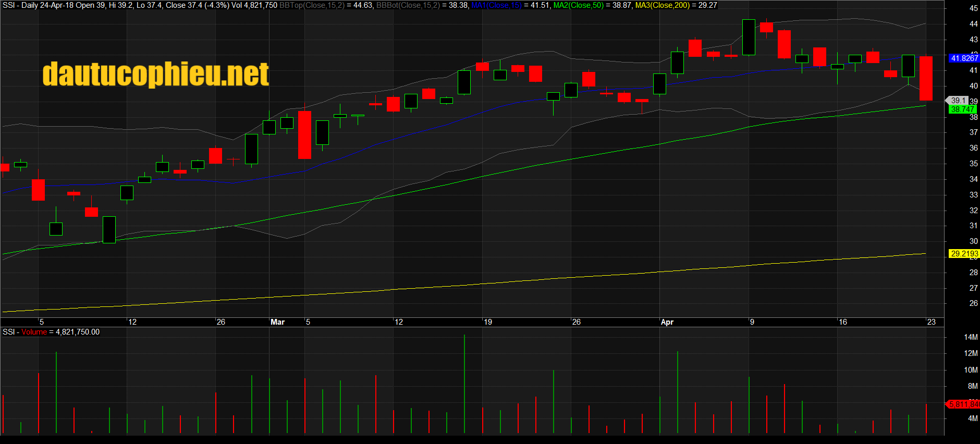
Task: Click the BBTop(Close,15,2) indicator label
Action: 312,5
